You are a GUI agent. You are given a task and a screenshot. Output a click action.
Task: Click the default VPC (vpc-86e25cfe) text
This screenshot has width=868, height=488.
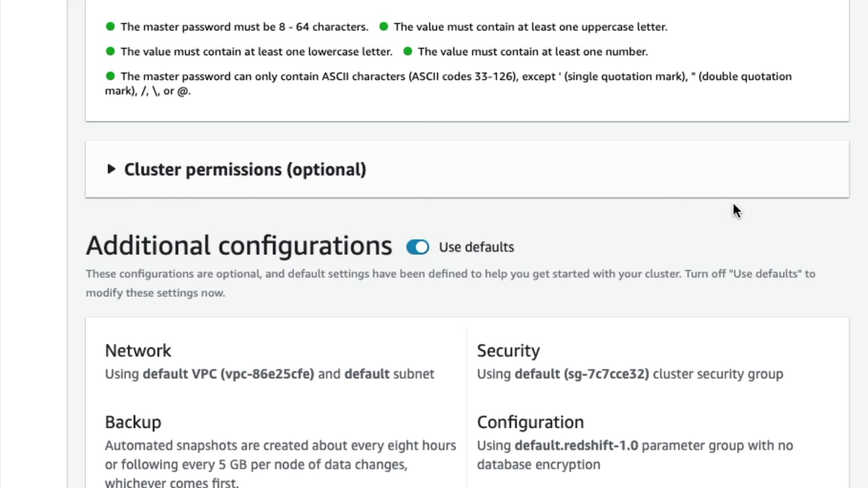(x=228, y=374)
